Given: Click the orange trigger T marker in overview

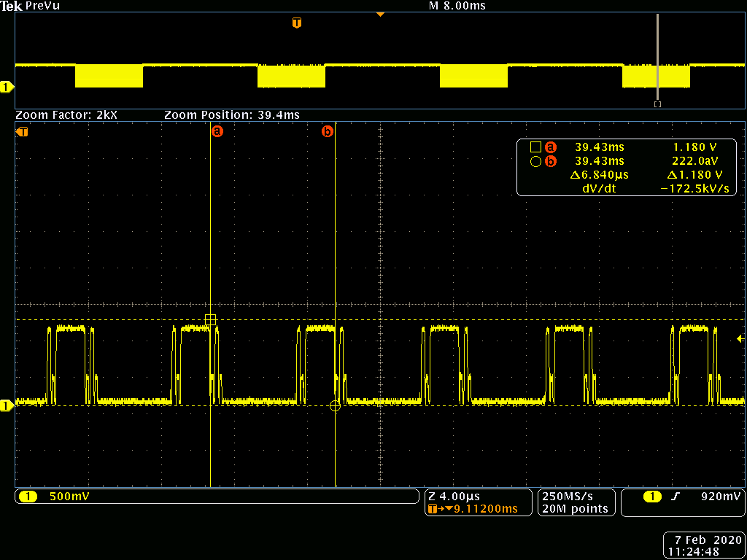Looking at the screenshot, I should 297,23.
